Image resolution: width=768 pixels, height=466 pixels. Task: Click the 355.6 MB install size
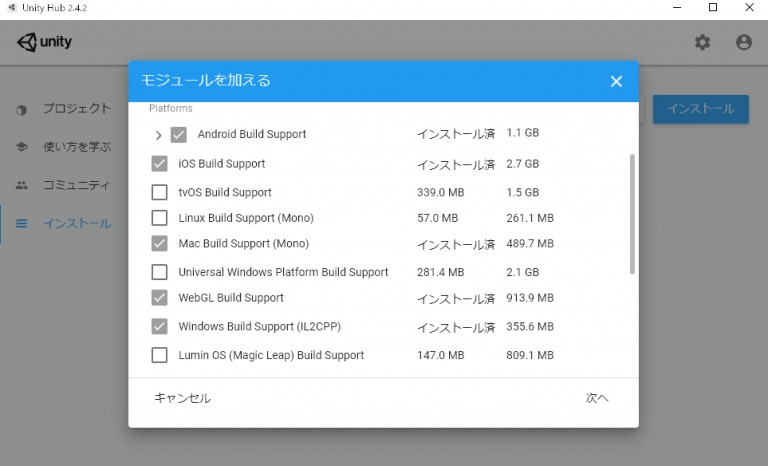530,326
